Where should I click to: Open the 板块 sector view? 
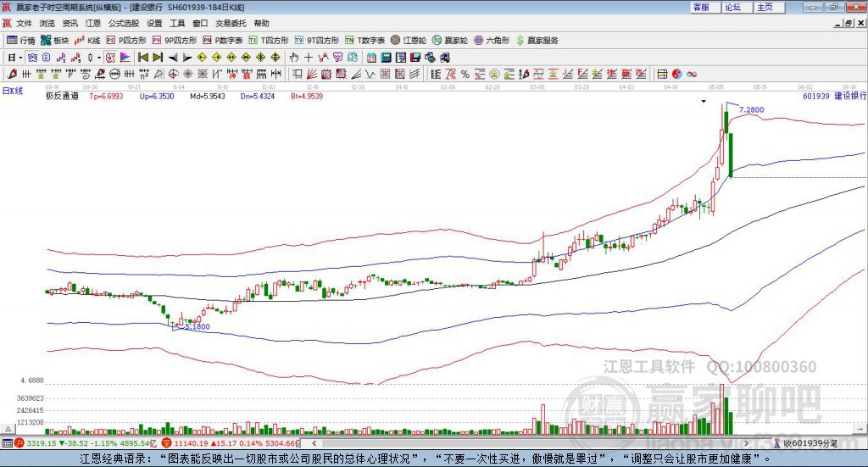[54, 41]
